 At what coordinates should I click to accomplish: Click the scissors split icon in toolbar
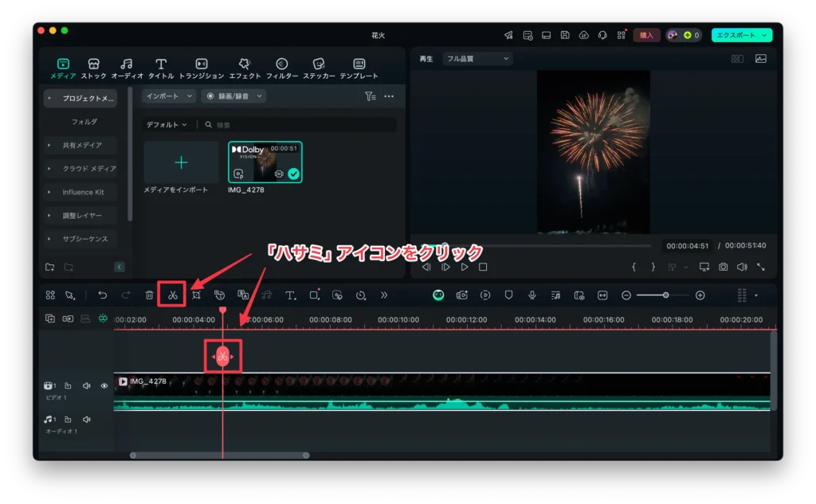(171, 295)
